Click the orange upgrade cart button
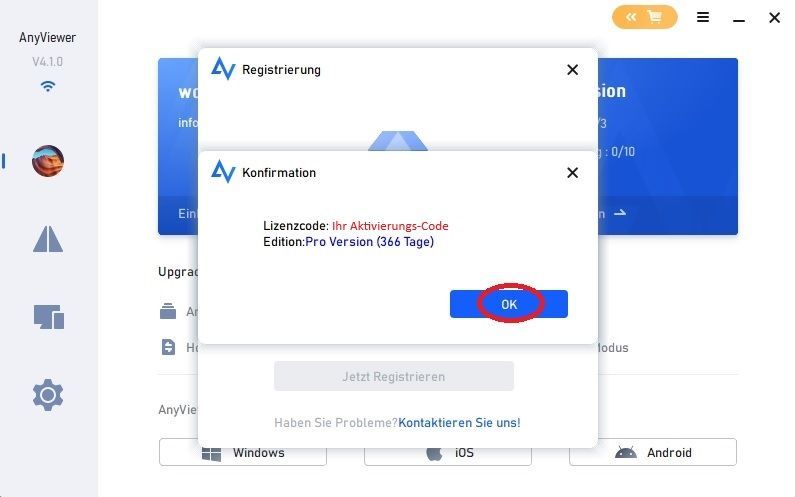This screenshot has width=795, height=497. 644,17
